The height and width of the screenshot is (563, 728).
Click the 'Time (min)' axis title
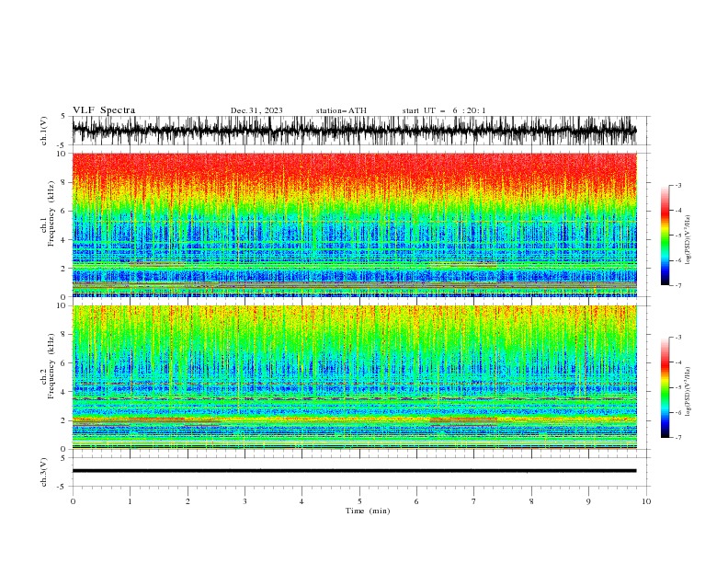368,511
